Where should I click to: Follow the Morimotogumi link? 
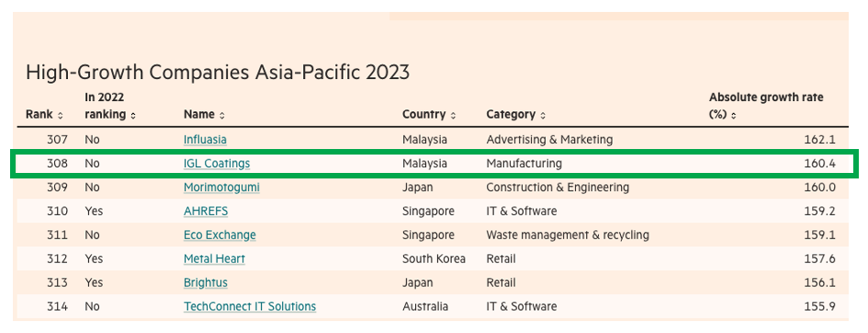tap(221, 188)
